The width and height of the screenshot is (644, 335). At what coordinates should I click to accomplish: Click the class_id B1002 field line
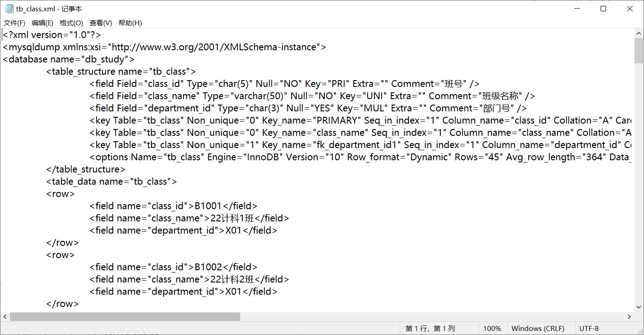coord(174,267)
